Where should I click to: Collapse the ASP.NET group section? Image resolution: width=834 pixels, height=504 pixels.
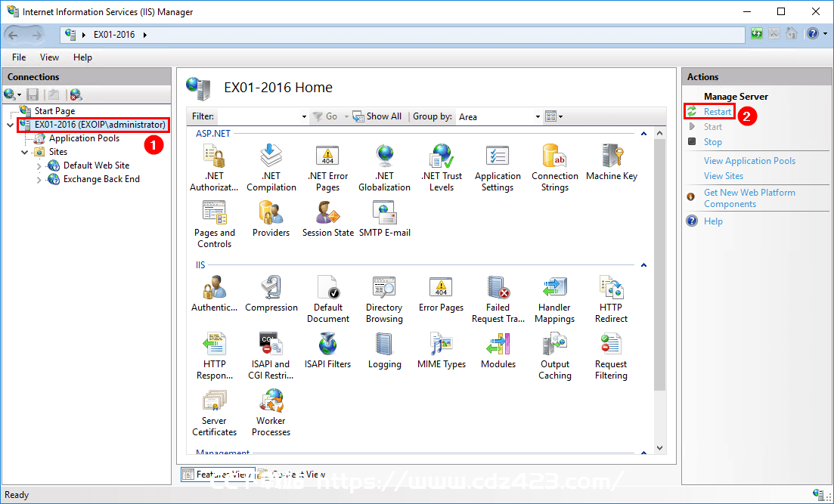pyautogui.click(x=643, y=134)
